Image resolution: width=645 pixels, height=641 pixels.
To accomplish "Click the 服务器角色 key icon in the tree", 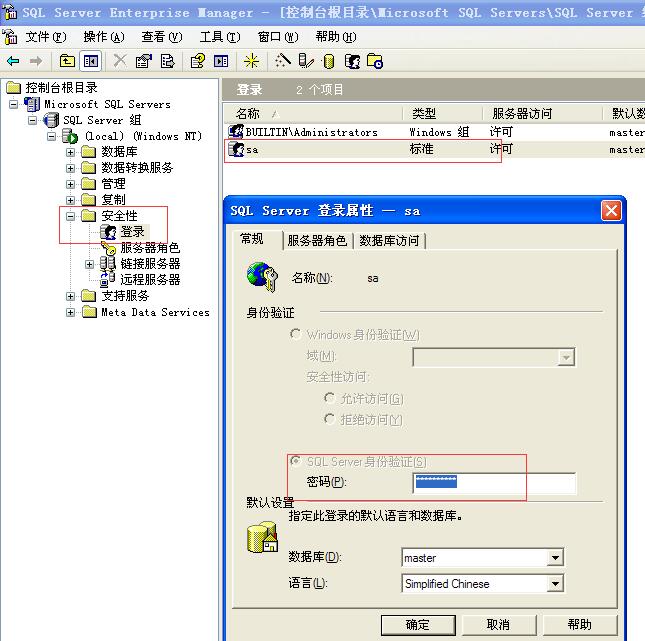I will 109,248.
